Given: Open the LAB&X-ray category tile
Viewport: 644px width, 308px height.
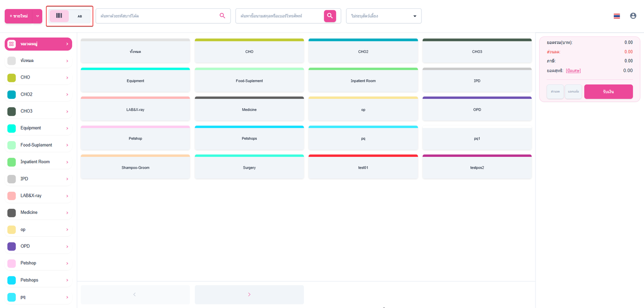Looking at the screenshot, I should [135, 108].
